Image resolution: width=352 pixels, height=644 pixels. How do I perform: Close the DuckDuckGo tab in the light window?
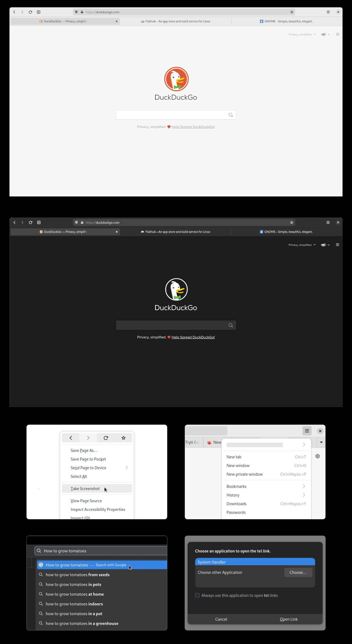pyautogui.click(x=117, y=21)
